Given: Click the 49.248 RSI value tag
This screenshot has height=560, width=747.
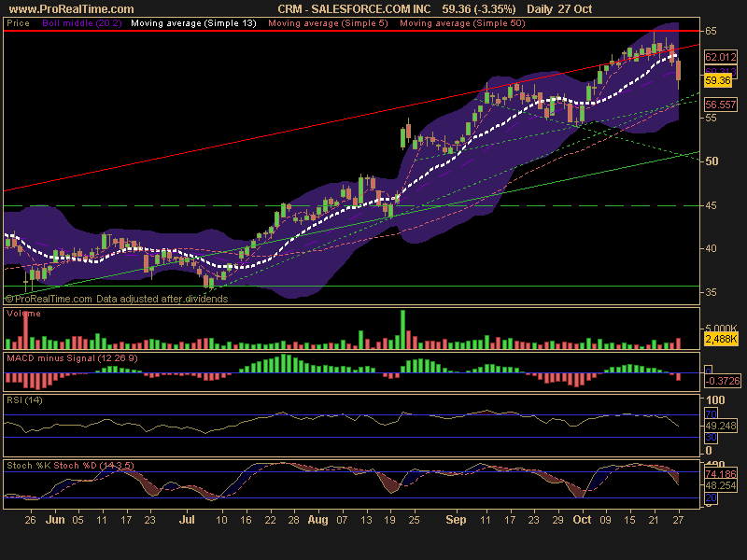Looking at the screenshot, I should 720,426.
